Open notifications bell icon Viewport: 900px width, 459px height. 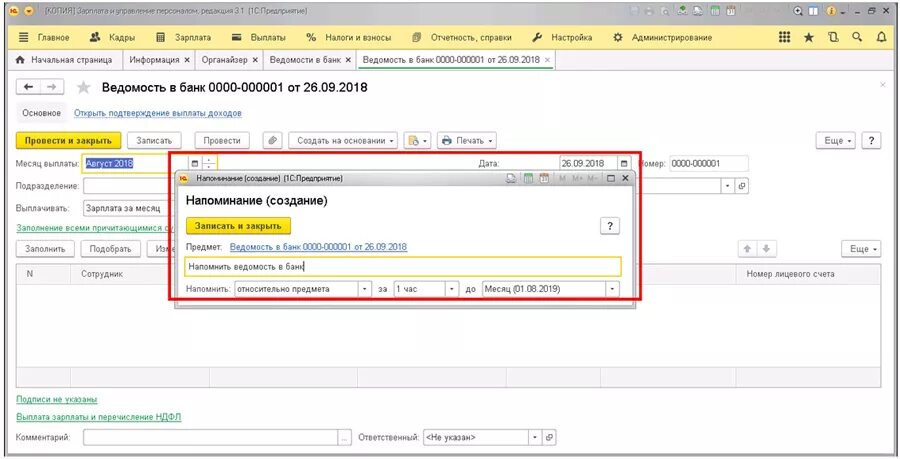click(882, 37)
